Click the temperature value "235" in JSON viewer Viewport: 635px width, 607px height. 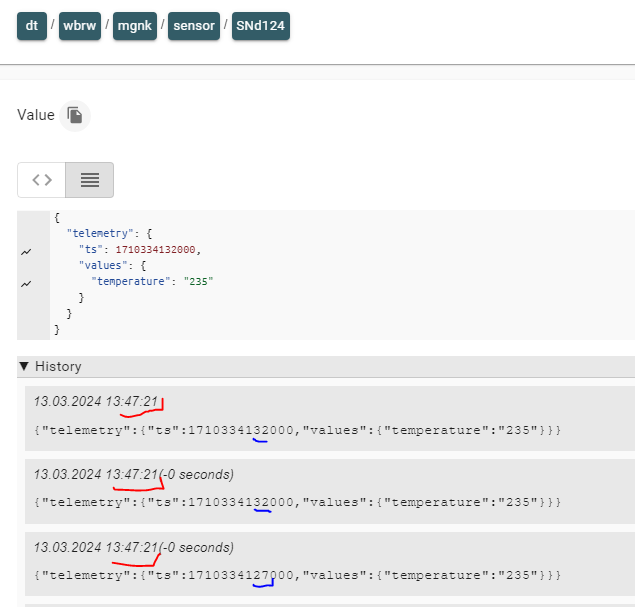[x=198, y=281]
